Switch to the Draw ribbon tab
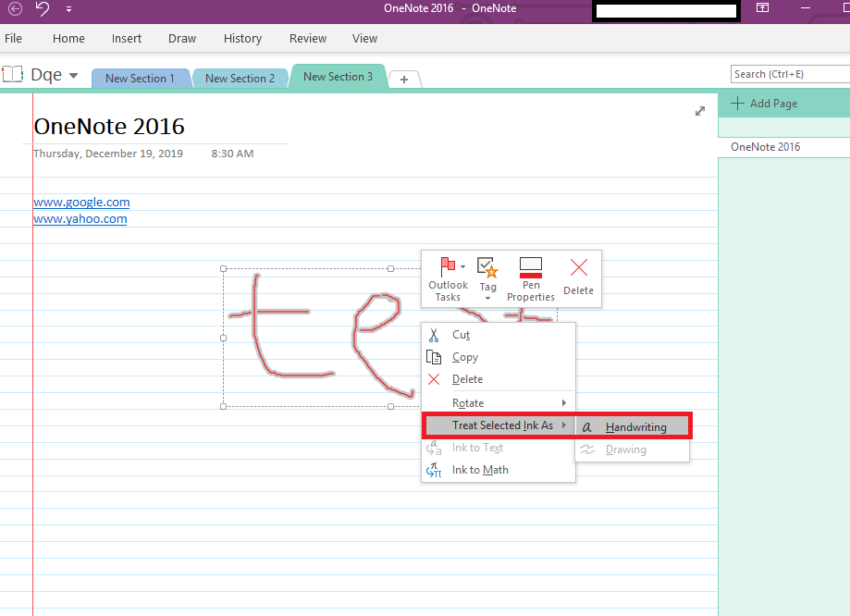Viewport: 850px width, 616px height. coord(182,39)
